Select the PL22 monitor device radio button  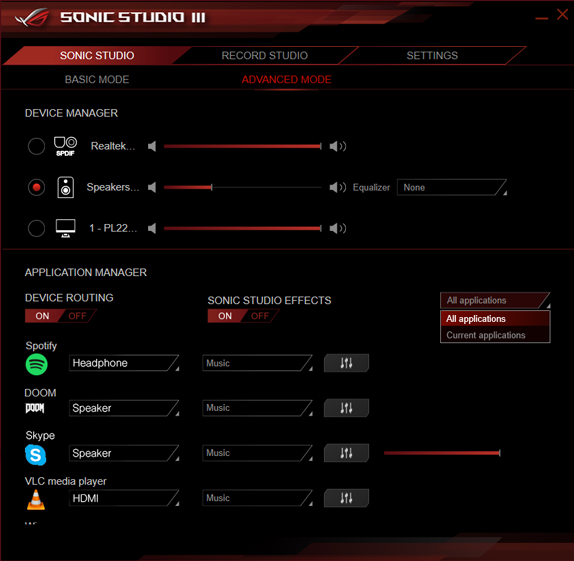tap(36, 229)
